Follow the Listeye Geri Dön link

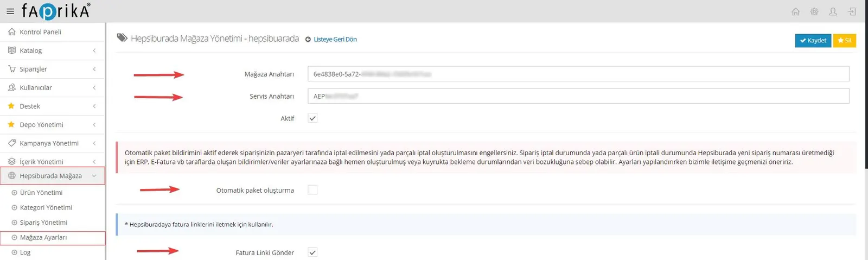point(335,40)
